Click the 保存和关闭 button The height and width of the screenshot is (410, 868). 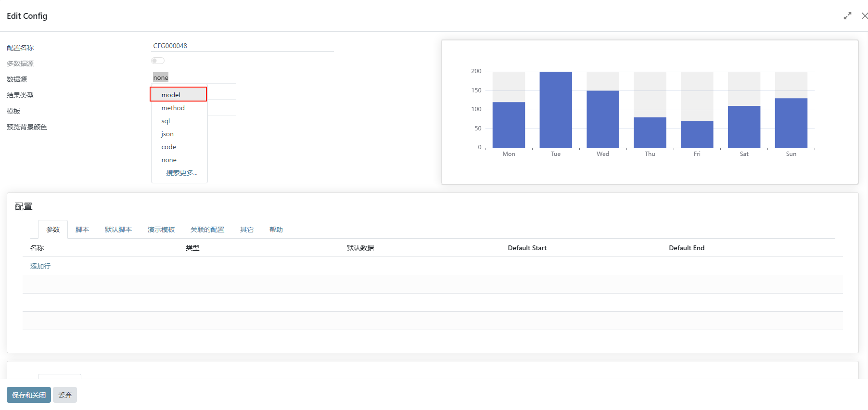(x=29, y=395)
